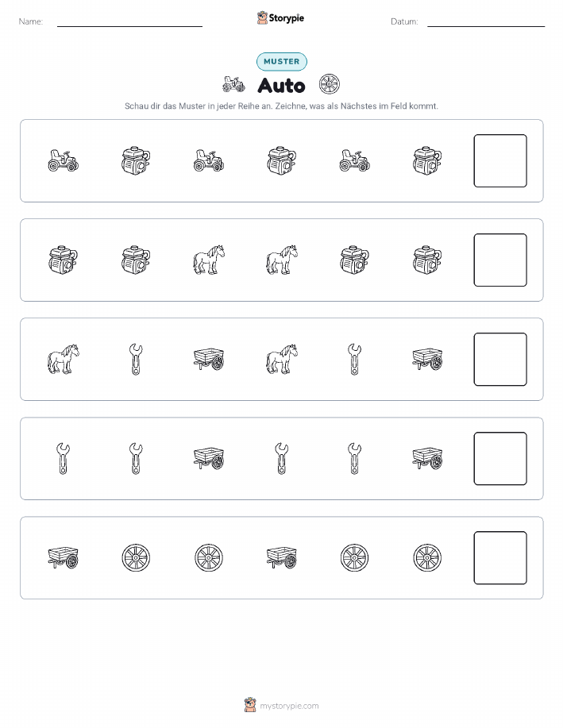Select the answer box in row one
Image resolution: width=563 pixels, height=728 pixels.
pyautogui.click(x=500, y=160)
